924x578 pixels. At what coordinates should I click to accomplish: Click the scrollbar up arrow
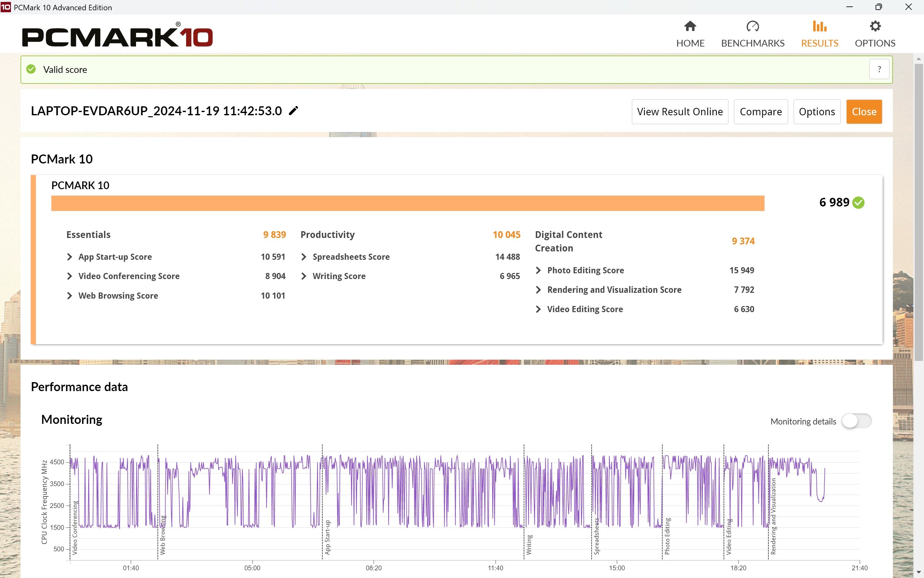[x=918, y=59]
